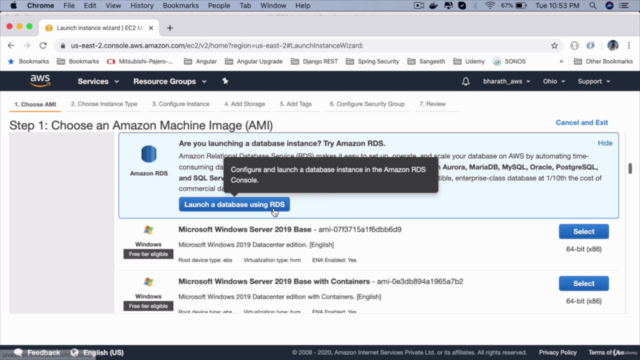Open the Chrome History menu

point(142,6)
